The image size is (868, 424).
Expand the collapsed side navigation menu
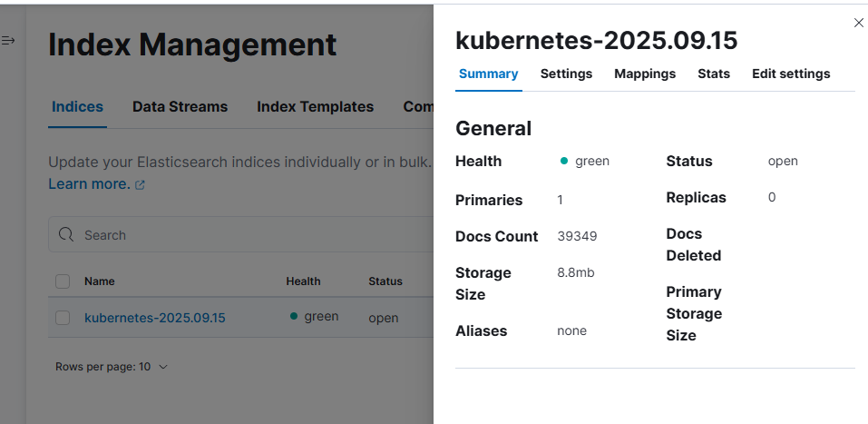8,41
